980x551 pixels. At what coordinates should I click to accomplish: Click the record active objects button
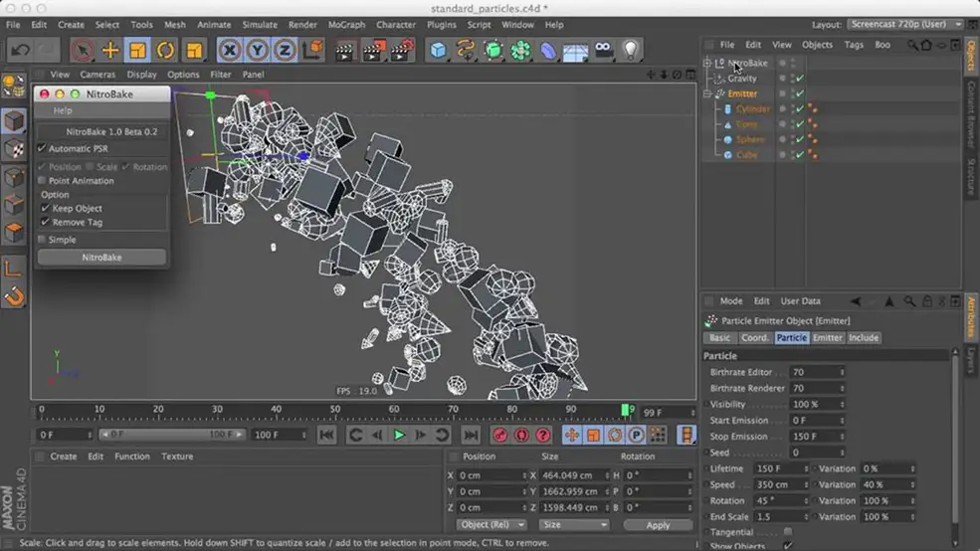[x=500, y=435]
